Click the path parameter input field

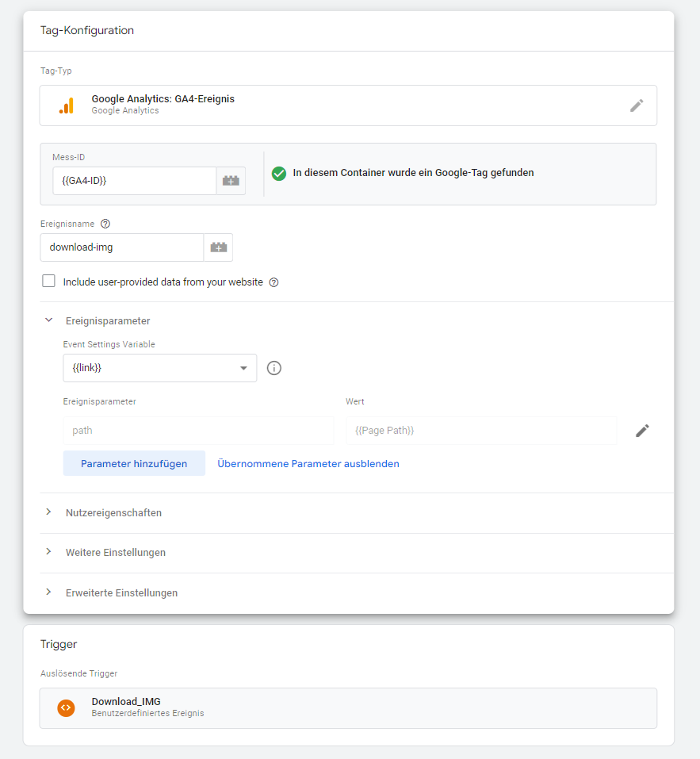point(198,430)
